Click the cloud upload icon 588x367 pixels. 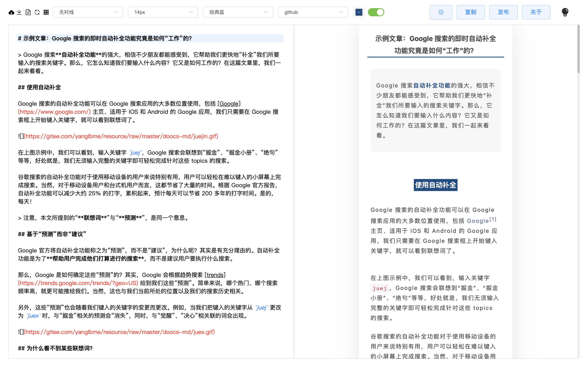pos(11,12)
